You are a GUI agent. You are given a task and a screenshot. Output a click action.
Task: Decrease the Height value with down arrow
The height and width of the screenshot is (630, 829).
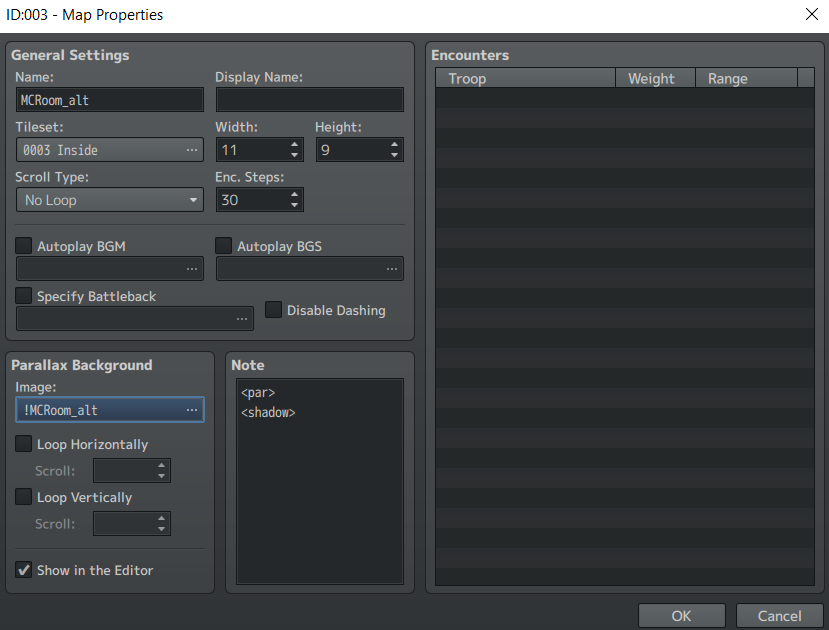coord(394,155)
